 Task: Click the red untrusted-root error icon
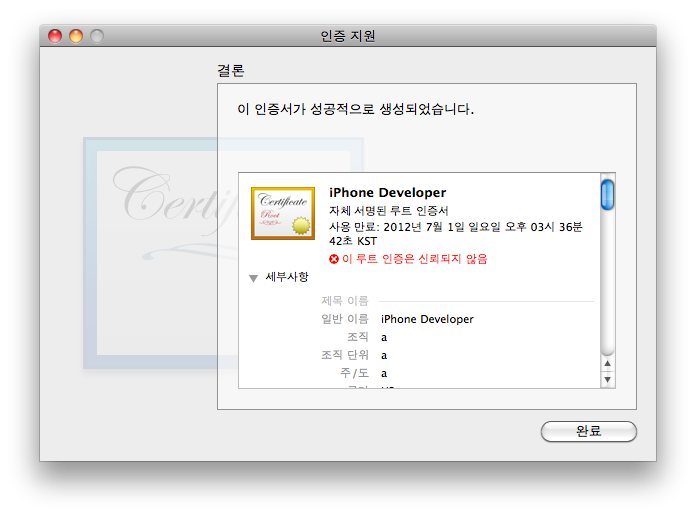point(334,259)
